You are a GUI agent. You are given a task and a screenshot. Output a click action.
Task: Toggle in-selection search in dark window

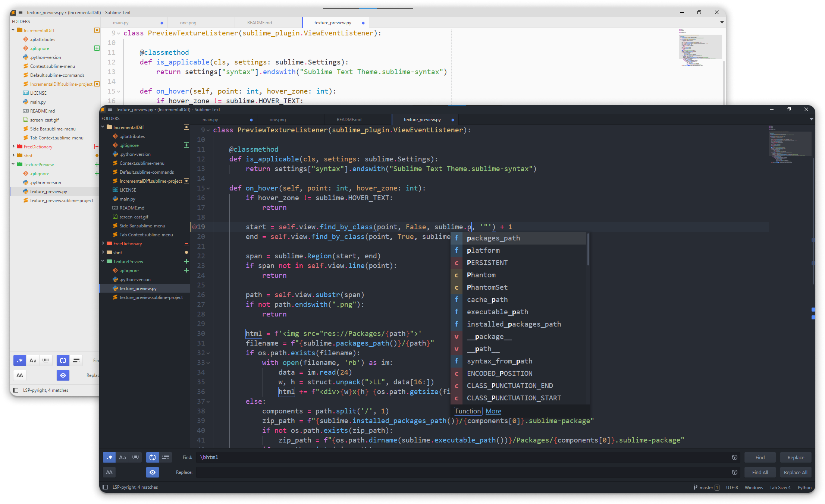(x=166, y=457)
